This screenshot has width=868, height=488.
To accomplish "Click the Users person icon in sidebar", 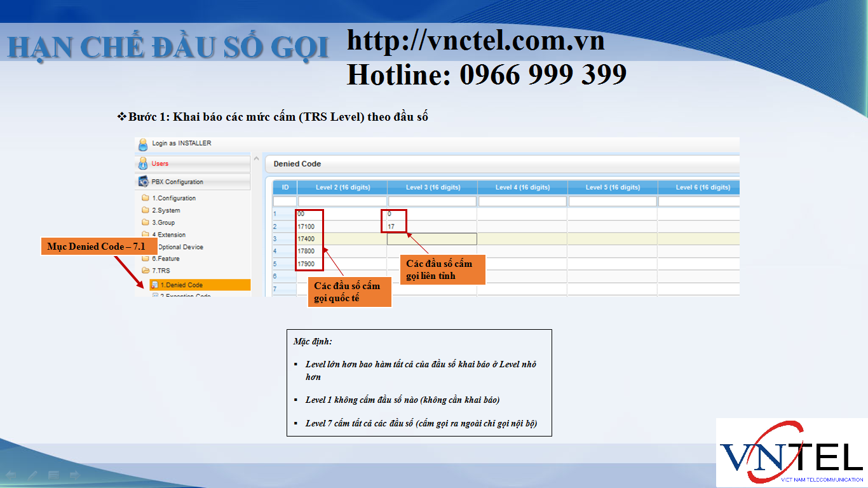I will tap(143, 164).
